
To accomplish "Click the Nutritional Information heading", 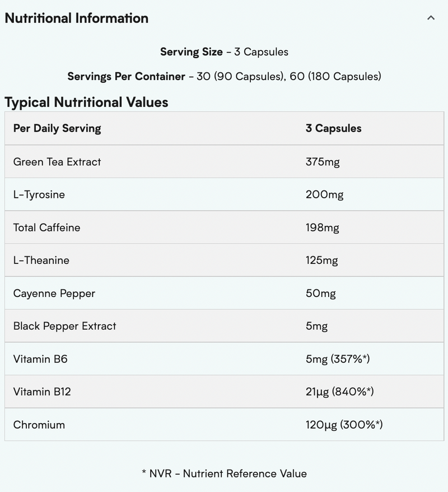I will click(x=77, y=18).
